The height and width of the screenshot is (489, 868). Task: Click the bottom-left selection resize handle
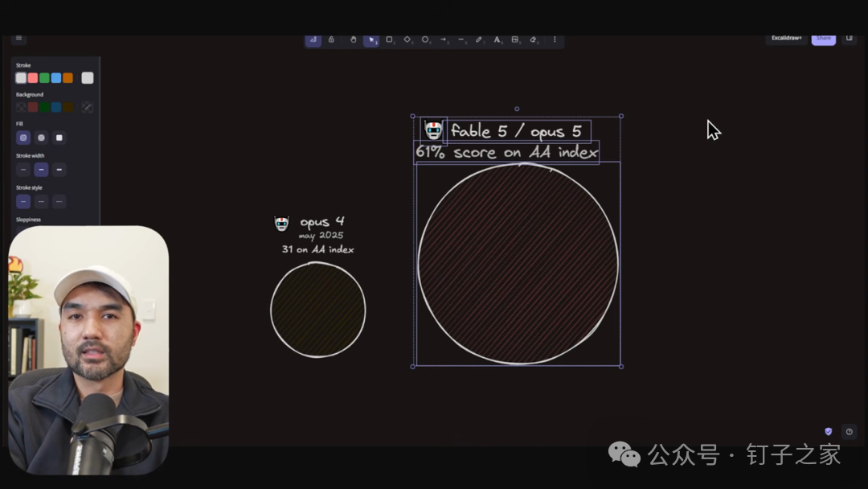point(413,367)
